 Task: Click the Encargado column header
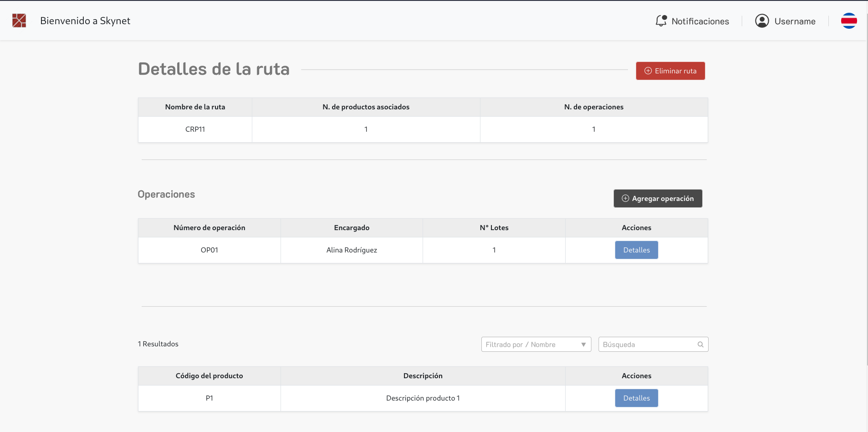point(352,228)
